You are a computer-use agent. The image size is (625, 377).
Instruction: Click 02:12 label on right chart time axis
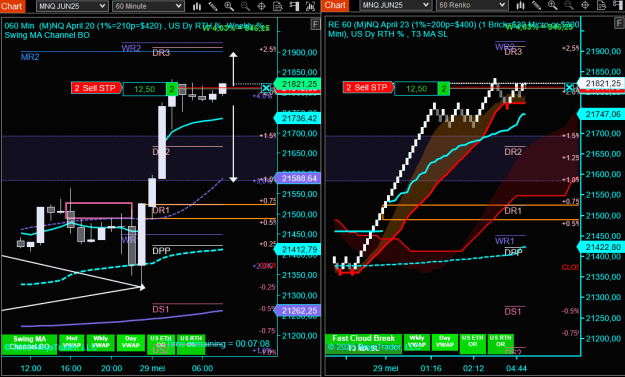click(473, 368)
